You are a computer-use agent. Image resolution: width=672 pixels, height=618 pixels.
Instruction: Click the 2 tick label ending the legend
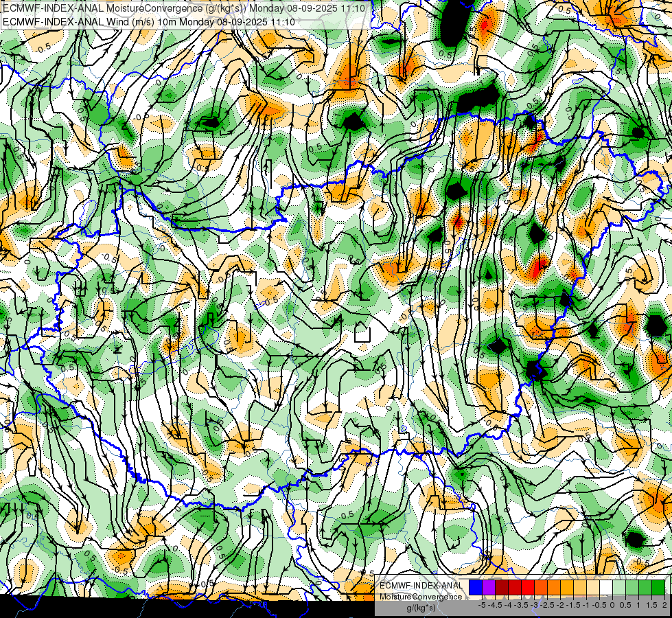(x=664, y=605)
